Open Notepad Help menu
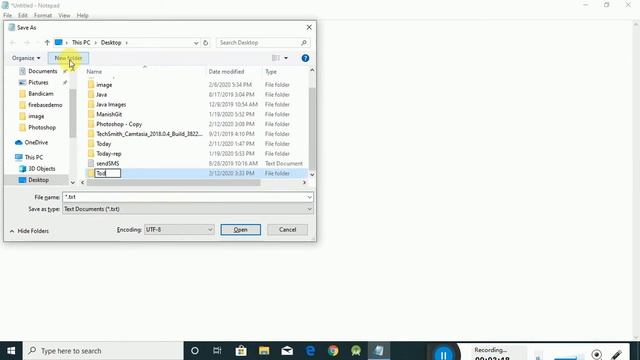 (x=82, y=15)
